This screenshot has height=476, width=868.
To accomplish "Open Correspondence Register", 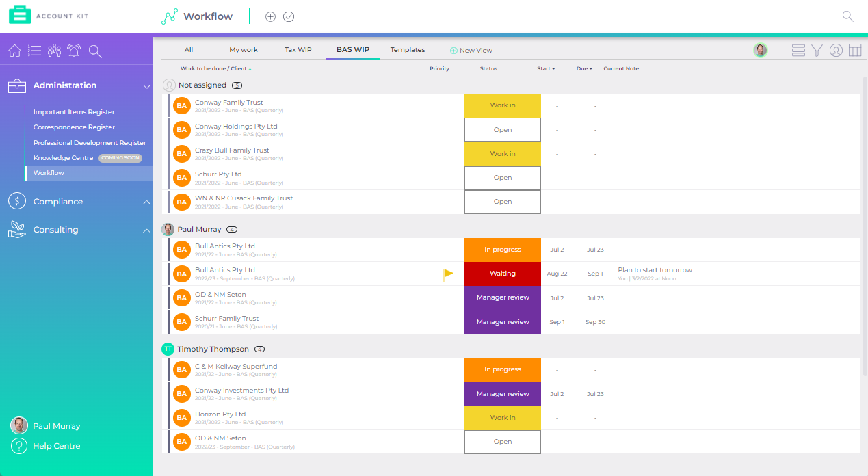I will tap(74, 127).
